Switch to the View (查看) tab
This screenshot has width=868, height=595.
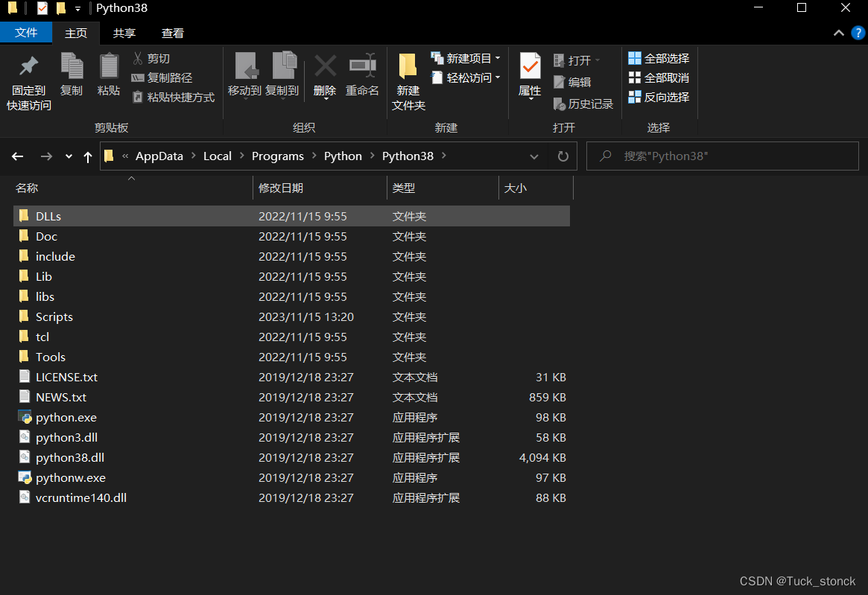[172, 34]
